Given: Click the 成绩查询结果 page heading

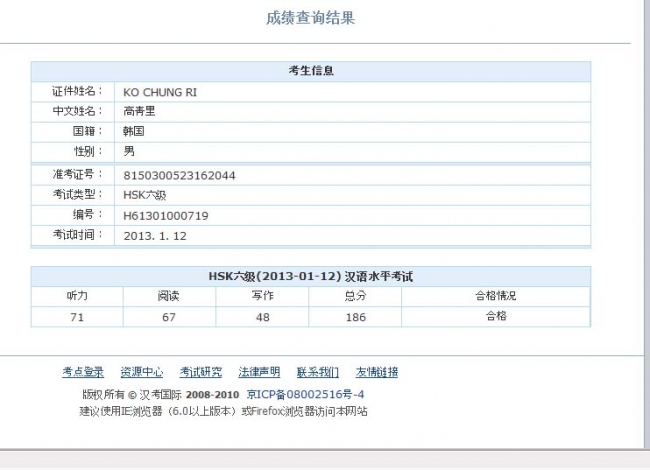Looking at the screenshot, I should 310,18.
